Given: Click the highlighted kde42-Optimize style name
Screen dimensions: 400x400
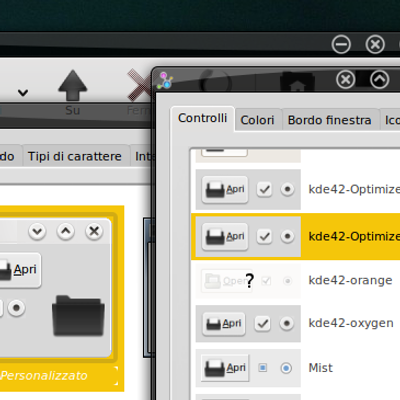Looking at the screenshot, I should (x=354, y=236).
